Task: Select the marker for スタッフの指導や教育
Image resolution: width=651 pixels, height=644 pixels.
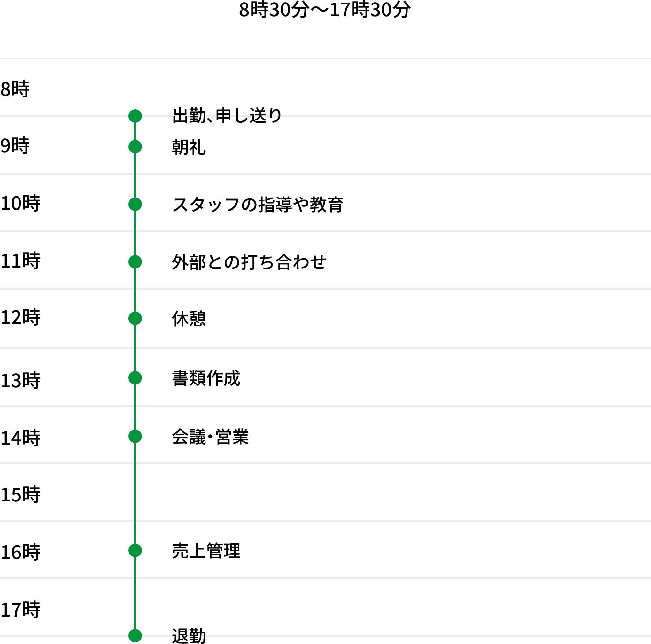Action: [135, 204]
